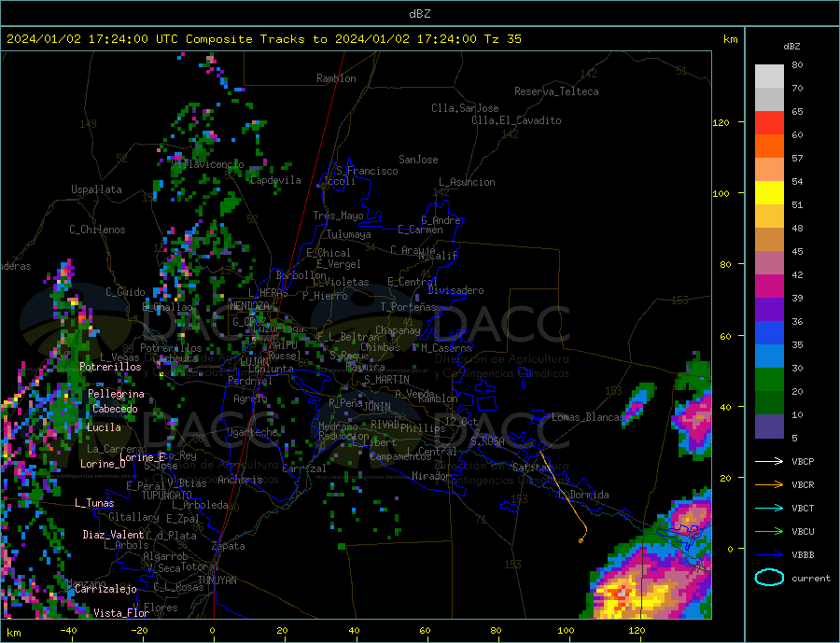Click the 'Zapata' map label
Screen dimensions: 840x643
[x=229, y=546]
